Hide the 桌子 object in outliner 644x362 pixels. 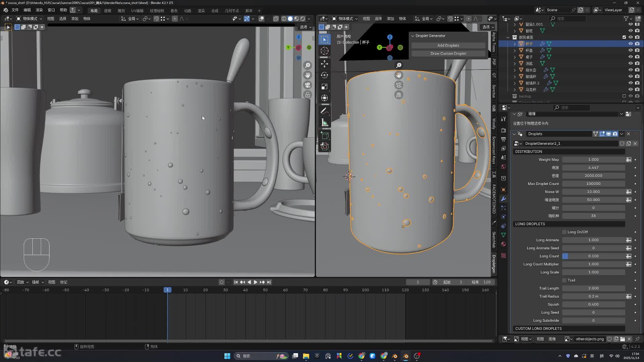pos(630,57)
